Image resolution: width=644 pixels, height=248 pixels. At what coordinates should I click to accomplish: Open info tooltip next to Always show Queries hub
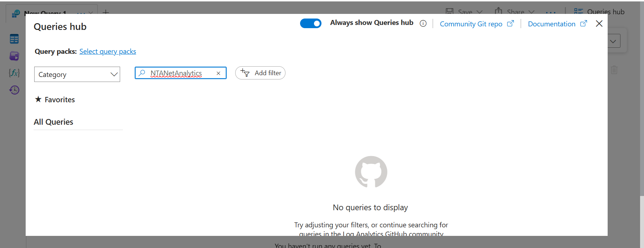(423, 24)
